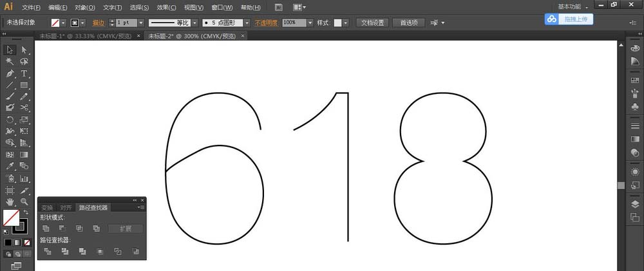Select the Selection tool (black arrow)

10,50
